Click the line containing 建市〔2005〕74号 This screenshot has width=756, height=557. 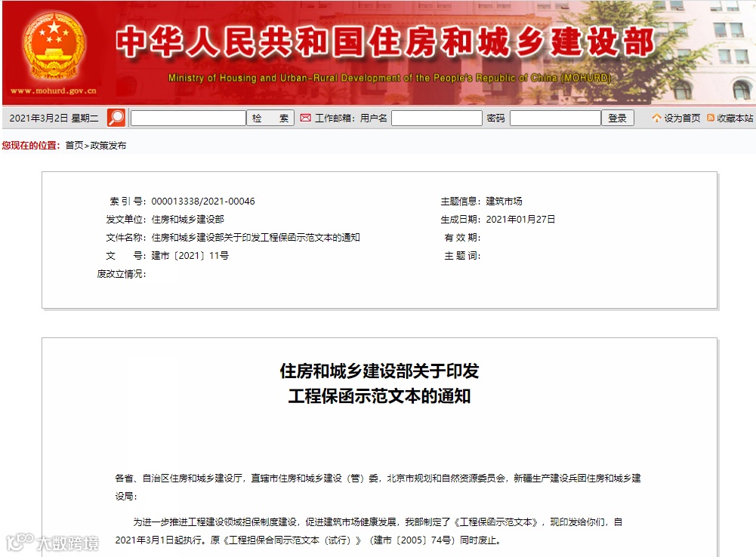pos(307,540)
